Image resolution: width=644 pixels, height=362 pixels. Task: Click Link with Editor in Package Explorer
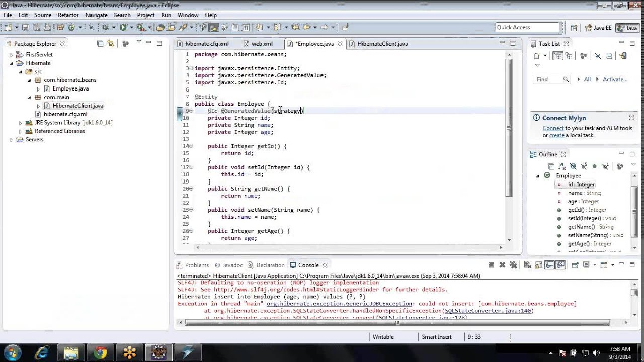tap(111, 44)
